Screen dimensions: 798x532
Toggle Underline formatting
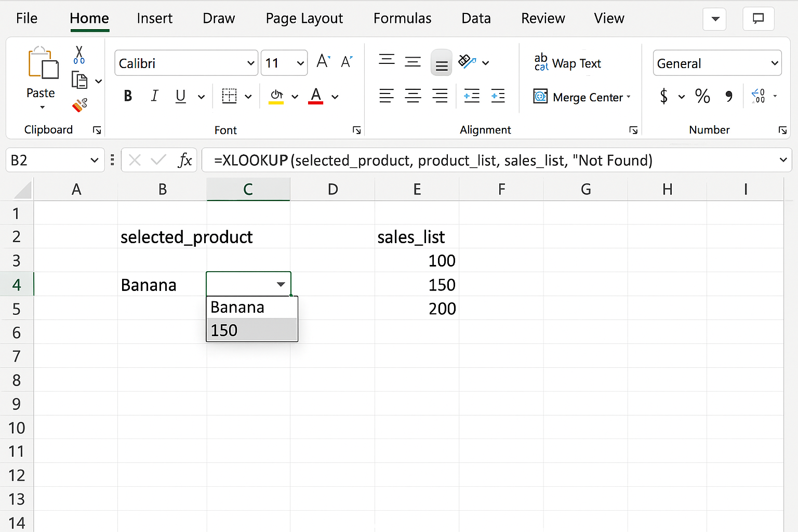[180, 96]
